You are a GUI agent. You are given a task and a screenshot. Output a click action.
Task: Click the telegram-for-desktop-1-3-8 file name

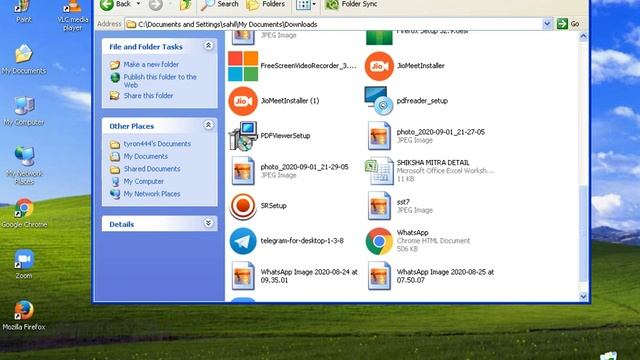(x=302, y=241)
